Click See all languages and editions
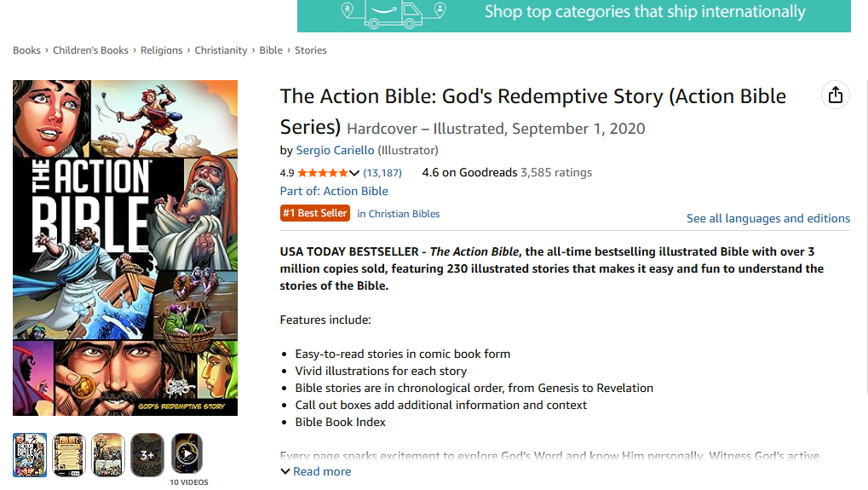The height and width of the screenshot is (490, 868). (x=768, y=218)
